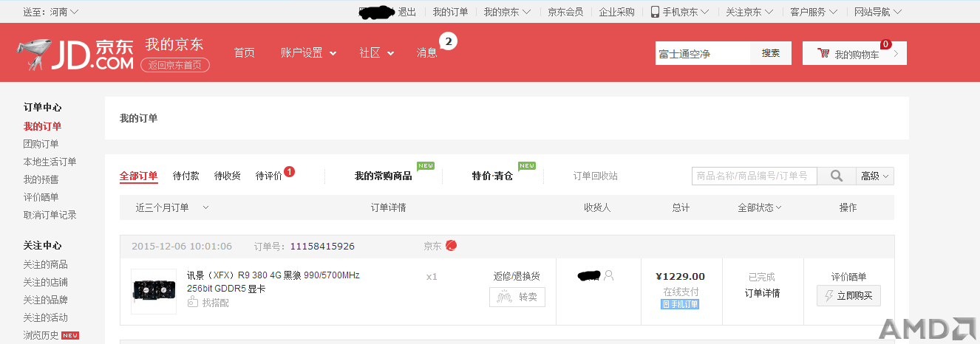Open the 我的常购商品 tab
The width and height of the screenshot is (980, 344).
tap(384, 176)
